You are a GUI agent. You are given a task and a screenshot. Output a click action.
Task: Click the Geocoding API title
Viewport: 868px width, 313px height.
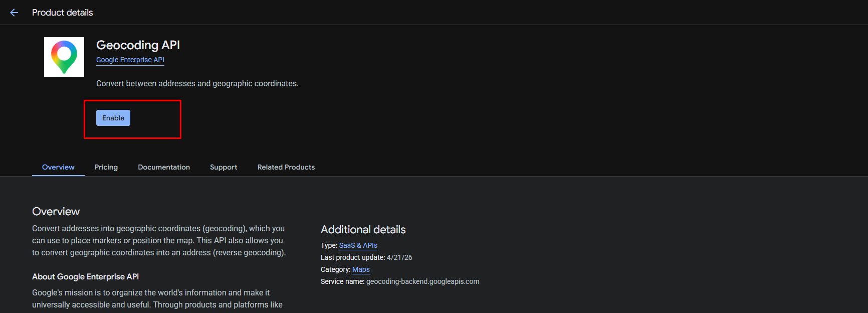click(x=138, y=45)
